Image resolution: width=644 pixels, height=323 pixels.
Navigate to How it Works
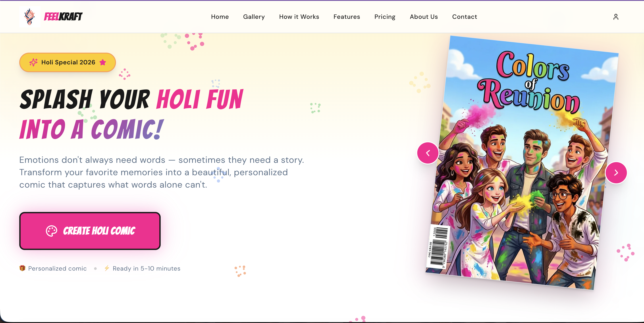pyautogui.click(x=299, y=17)
